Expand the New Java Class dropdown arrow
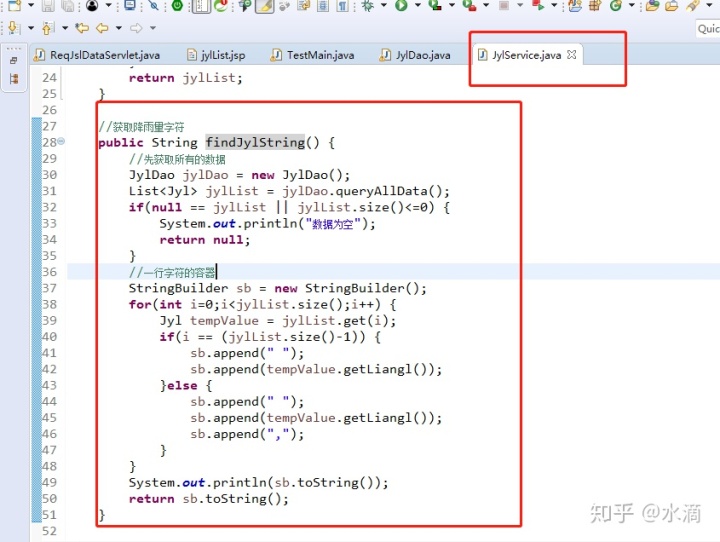This screenshot has height=542, width=720. point(631,6)
